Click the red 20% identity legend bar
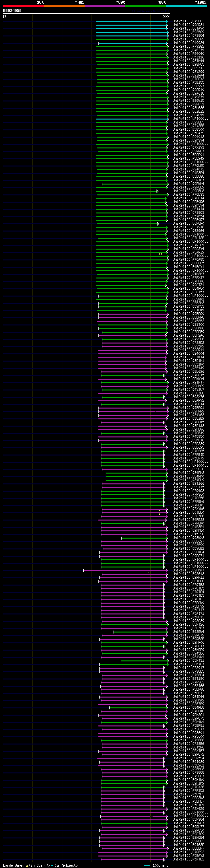The image size is (210, 868). tap(24, 6)
